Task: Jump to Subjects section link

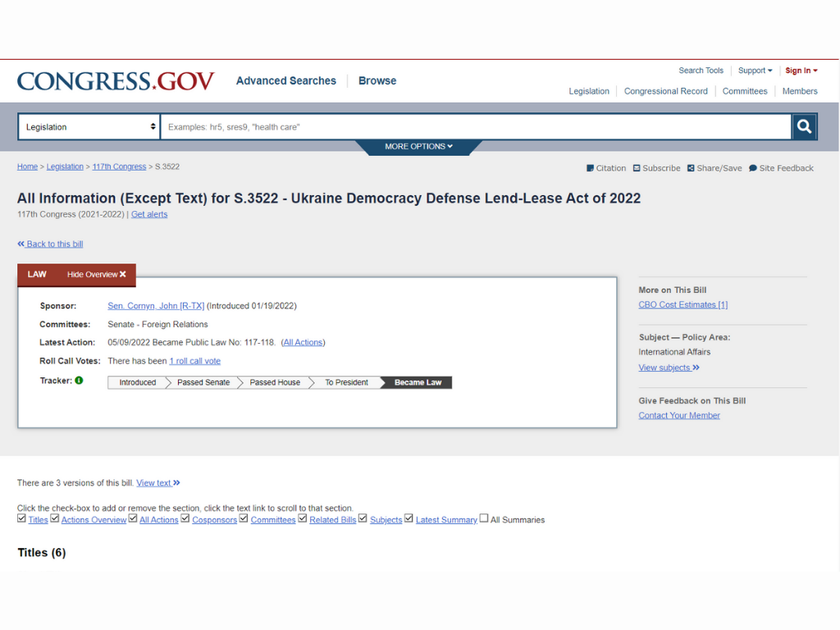Action: pos(386,519)
